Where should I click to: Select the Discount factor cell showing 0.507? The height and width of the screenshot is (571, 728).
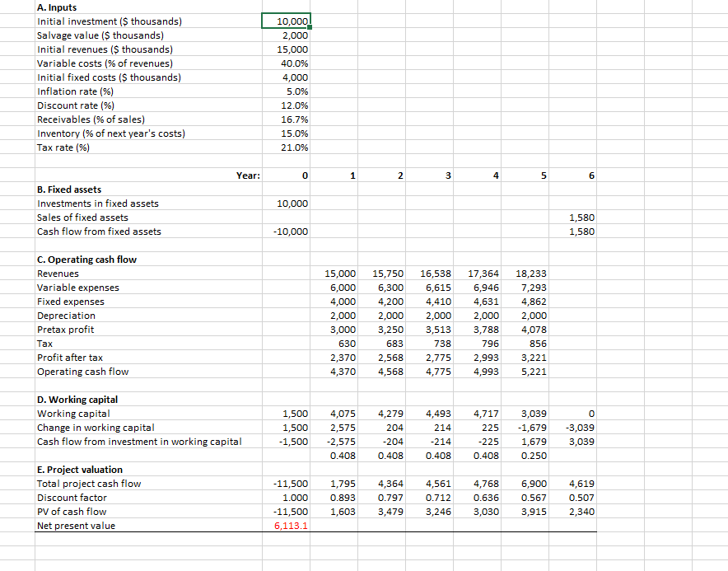point(582,497)
